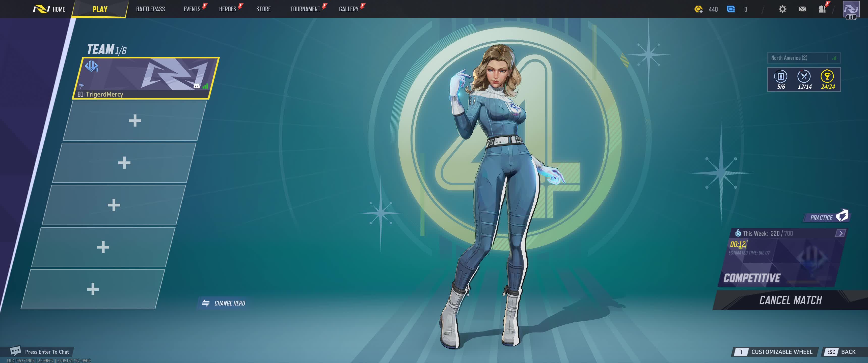This screenshot has height=363, width=868.
Task: Open the Gallery tab
Action: point(349,9)
